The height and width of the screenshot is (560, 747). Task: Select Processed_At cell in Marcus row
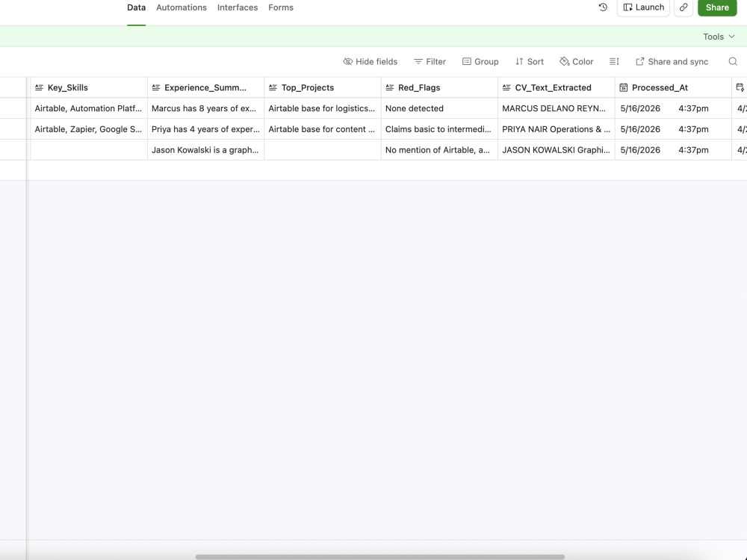pos(673,108)
